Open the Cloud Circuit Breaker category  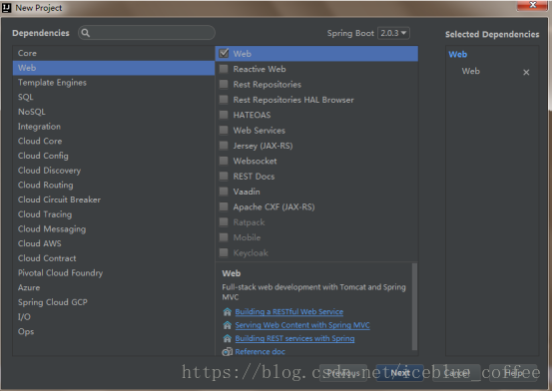pyautogui.click(x=114, y=199)
